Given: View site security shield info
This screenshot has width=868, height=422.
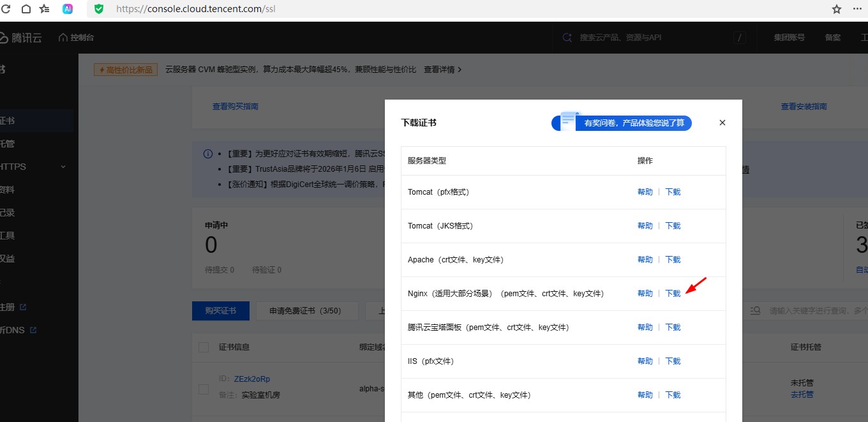Looking at the screenshot, I should pos(99,9).
